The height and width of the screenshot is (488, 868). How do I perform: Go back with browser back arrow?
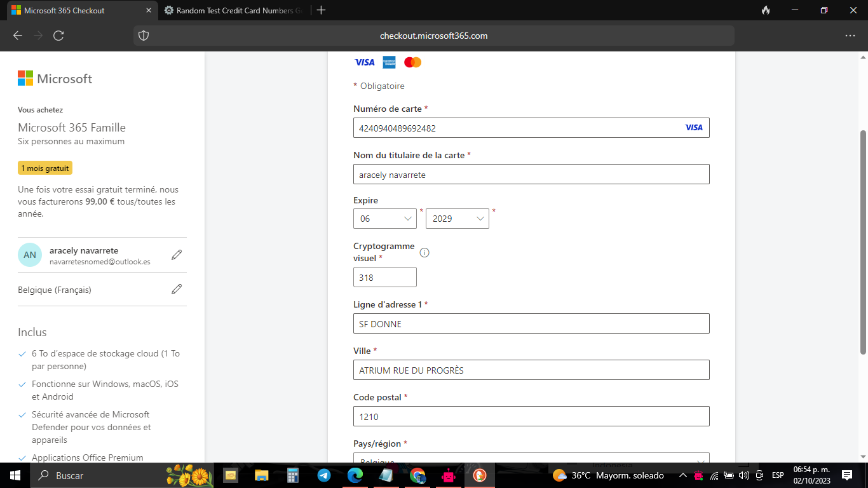[18, 36]
